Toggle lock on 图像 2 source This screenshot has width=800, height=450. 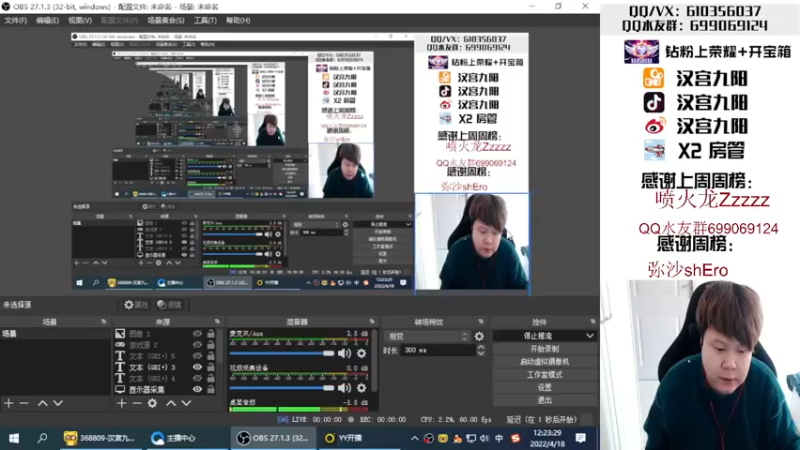(x=211, y=334)
